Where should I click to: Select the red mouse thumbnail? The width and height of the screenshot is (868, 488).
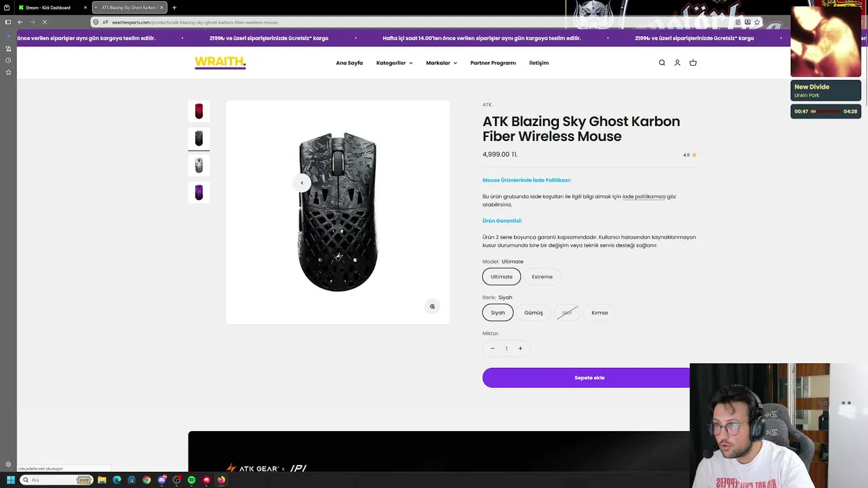(199, 111)
